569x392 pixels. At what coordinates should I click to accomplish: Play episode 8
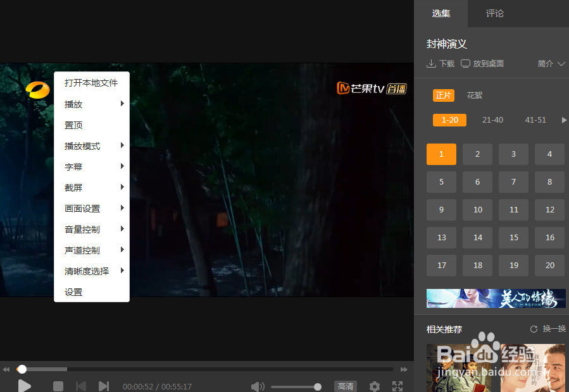550,182
